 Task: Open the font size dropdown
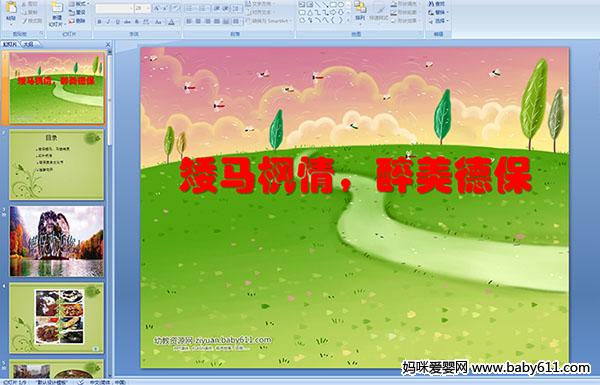pos(148,8)
